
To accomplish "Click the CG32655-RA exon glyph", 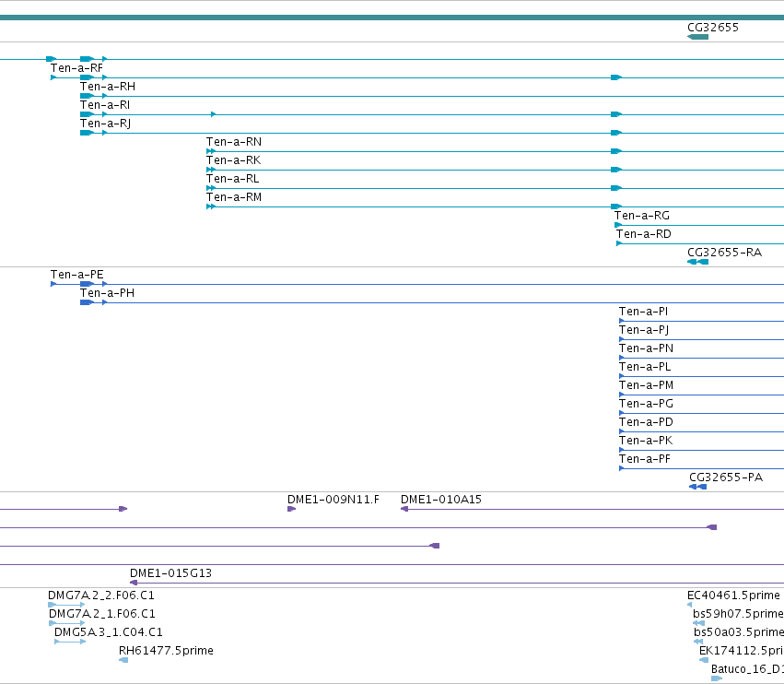I will [x=698, y=262].
